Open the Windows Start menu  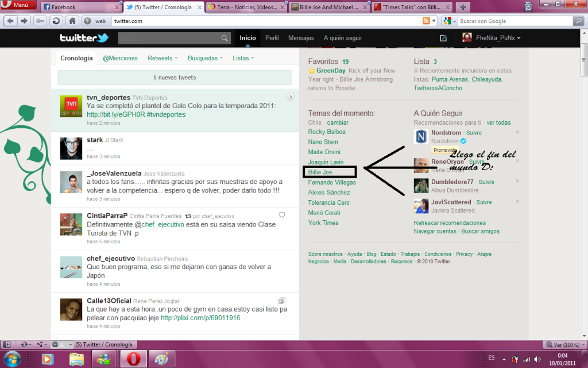pos(11,359)
